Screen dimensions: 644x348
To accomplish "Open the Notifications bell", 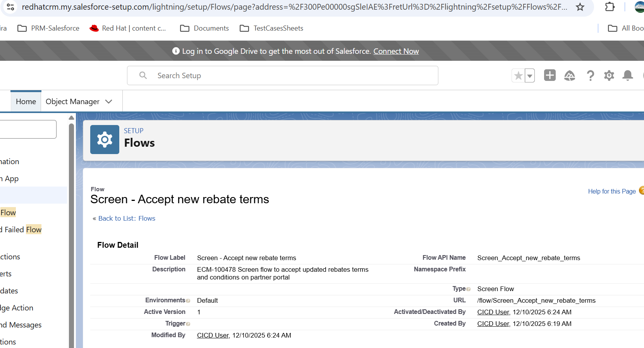I will (x=627, y=75).
